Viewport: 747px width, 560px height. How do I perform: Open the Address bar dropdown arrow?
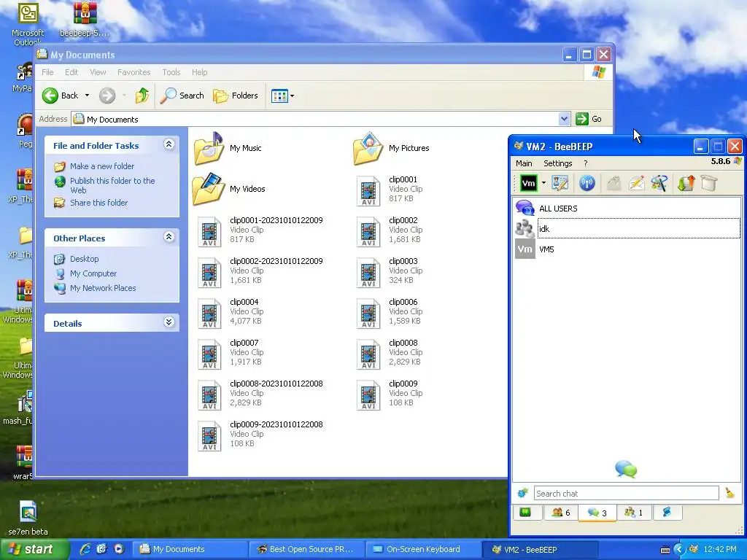click(x=564, y=119)
